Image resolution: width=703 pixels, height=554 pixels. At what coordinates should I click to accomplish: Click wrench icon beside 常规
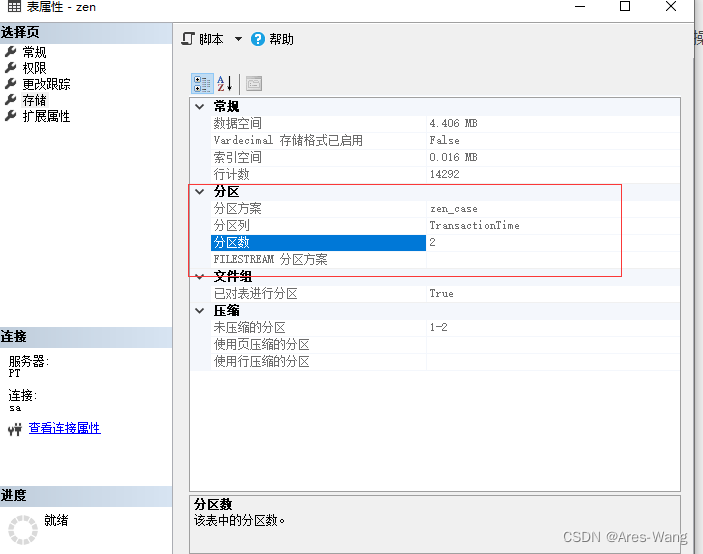coord(10,52)
